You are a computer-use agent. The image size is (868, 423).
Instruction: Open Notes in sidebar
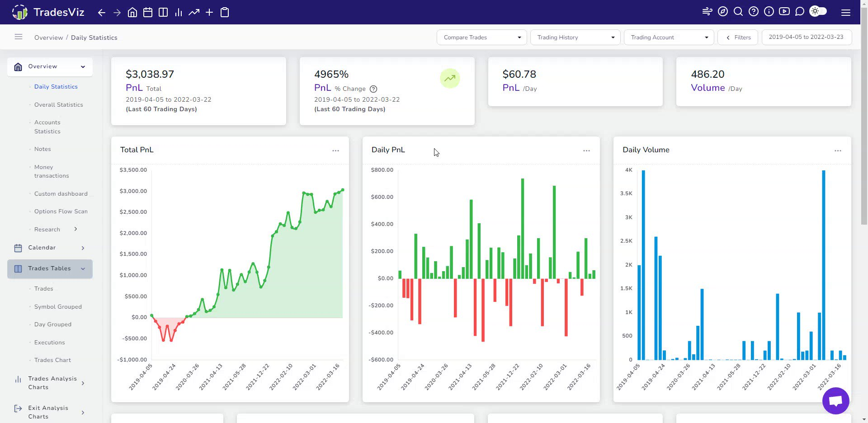click(x=42, y=149)
